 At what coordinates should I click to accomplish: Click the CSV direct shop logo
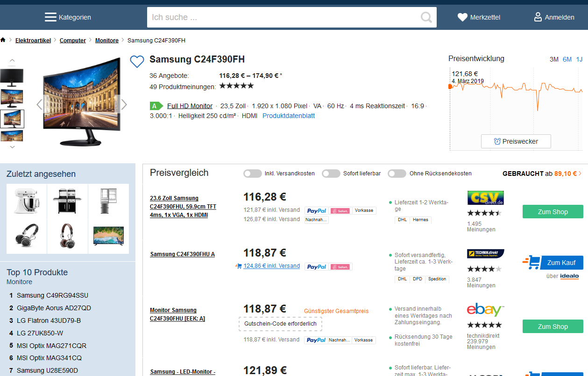[485, 198]
